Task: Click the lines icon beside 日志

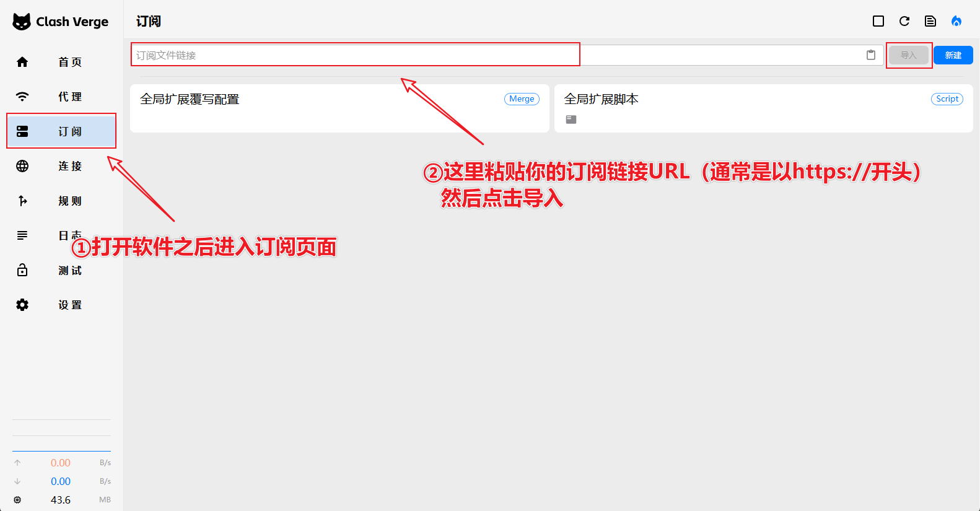Action: point(22,235)
